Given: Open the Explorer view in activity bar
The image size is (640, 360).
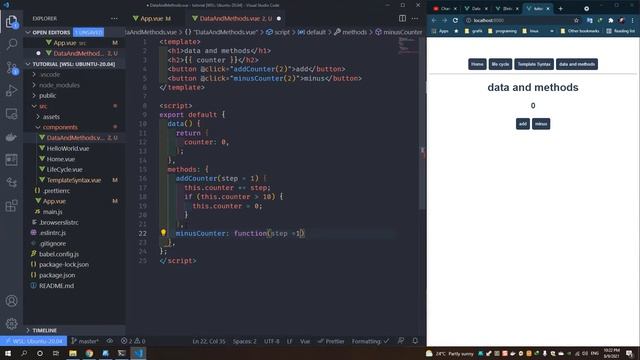Looking at the screenshot, I should pos(11,21).
